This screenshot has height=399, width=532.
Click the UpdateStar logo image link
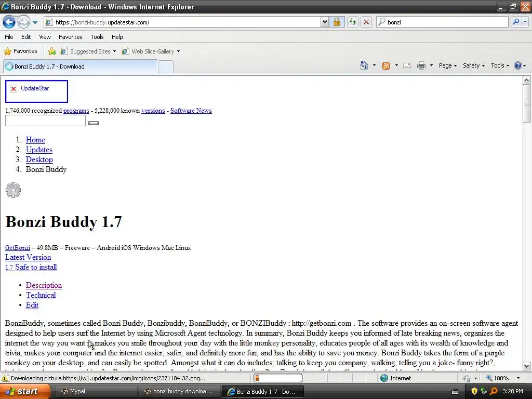coord(36,91)
